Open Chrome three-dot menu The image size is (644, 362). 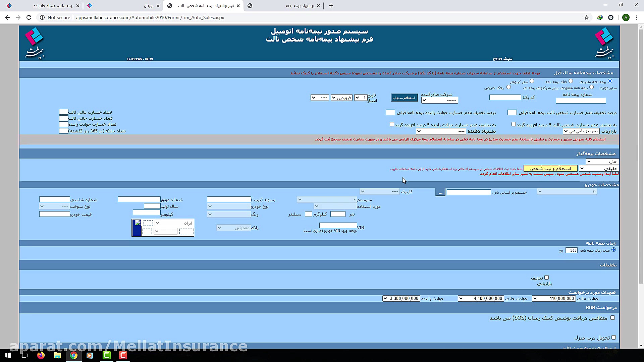pyautogui.click(x=637, y=17)
